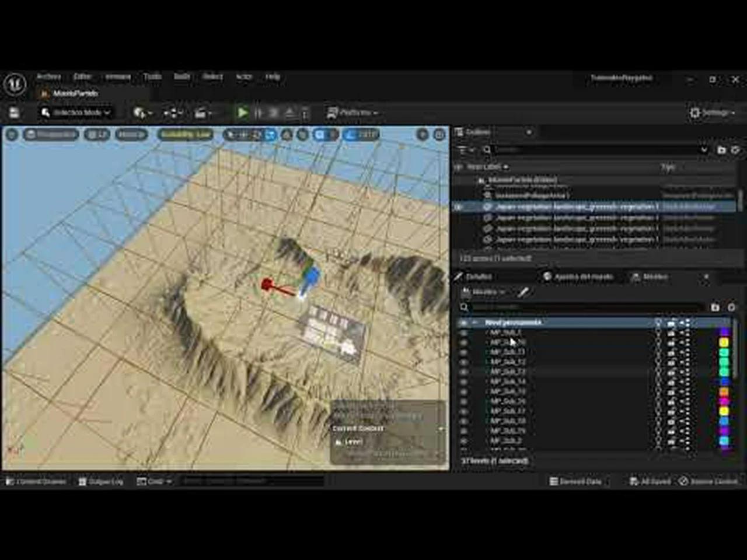This screenshot has height=560, width=747.
Task: Open the Tools menu
Action: coord(152,76)
